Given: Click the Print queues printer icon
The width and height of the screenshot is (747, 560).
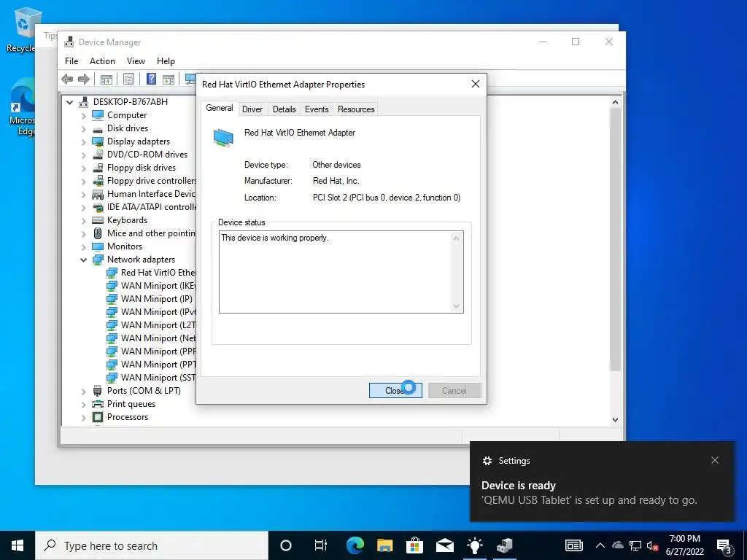Looking at the screenshot, I should pyautogui.click(x=98, y=404).
